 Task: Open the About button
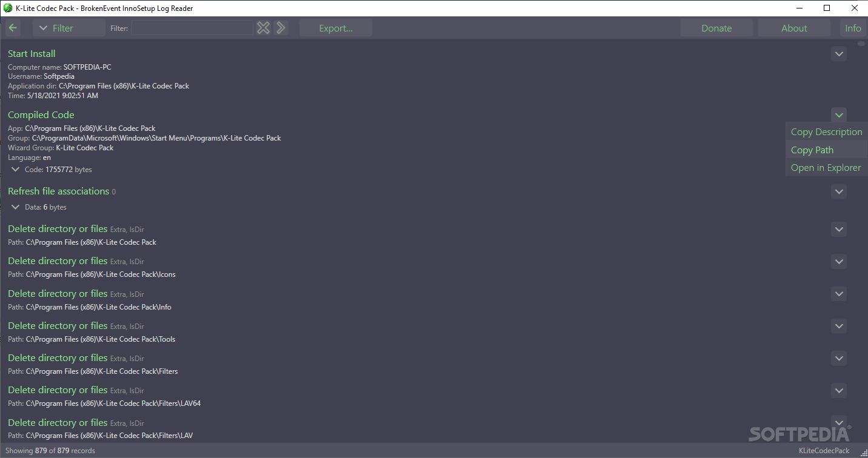pos(794,28)
